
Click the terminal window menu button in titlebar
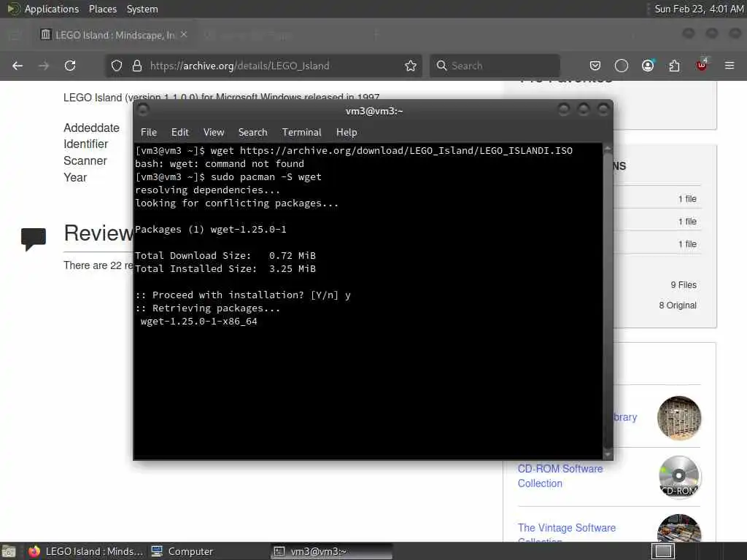(142, 111)
